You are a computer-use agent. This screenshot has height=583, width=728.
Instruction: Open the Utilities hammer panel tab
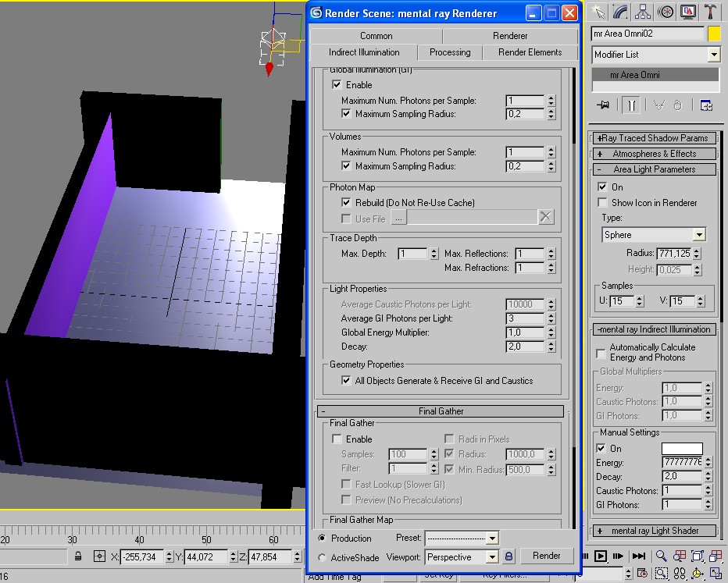pos(710,12)
